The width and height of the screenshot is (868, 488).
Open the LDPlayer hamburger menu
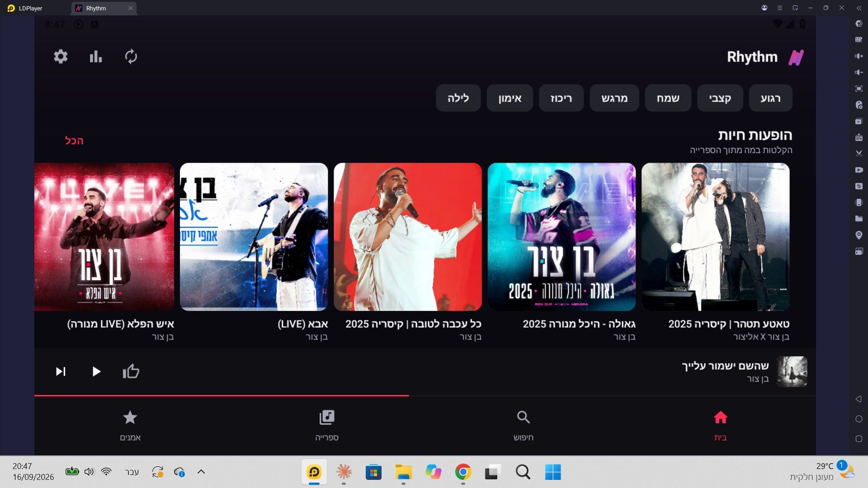(780, 8)
